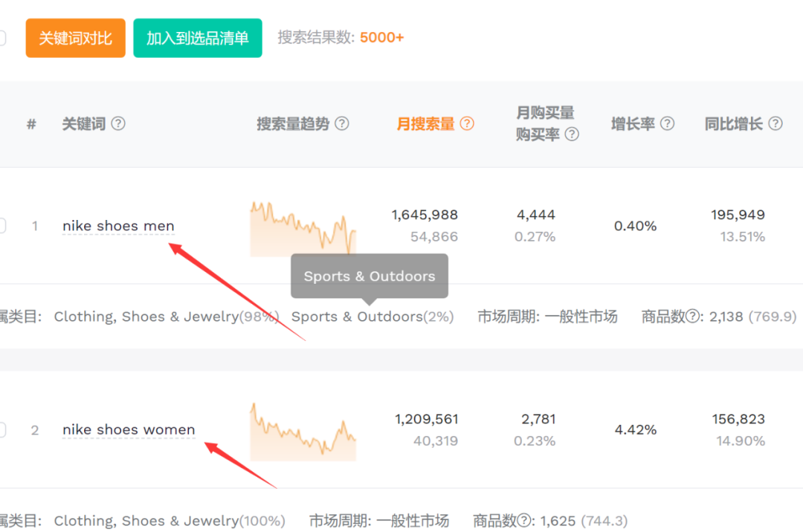803x532 pixels.
Task: Click the 关键词对比 button
Action: pyautogui.click(x=75, y=38)
